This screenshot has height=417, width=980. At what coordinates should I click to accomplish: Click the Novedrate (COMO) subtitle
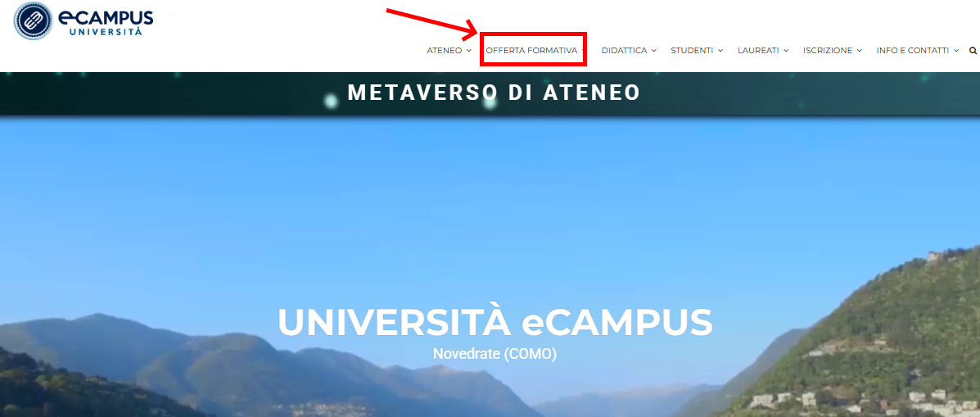pos(495,354)
